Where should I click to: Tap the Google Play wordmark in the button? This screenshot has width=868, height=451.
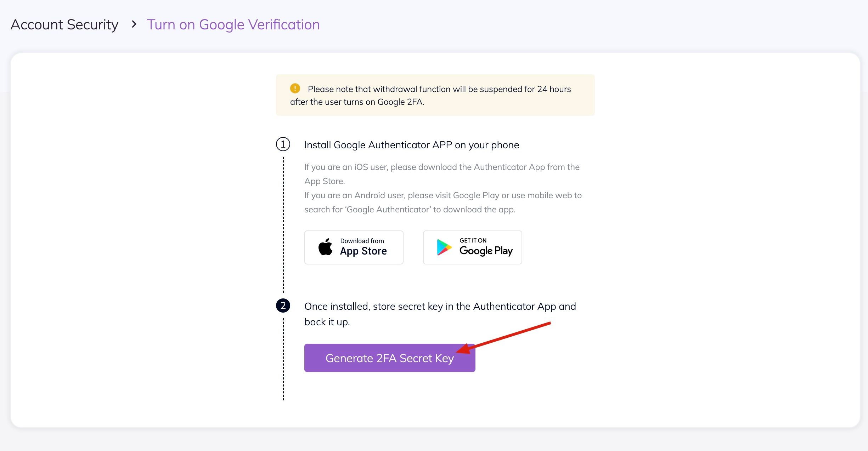pyautogui.click(x=486, y=251)
